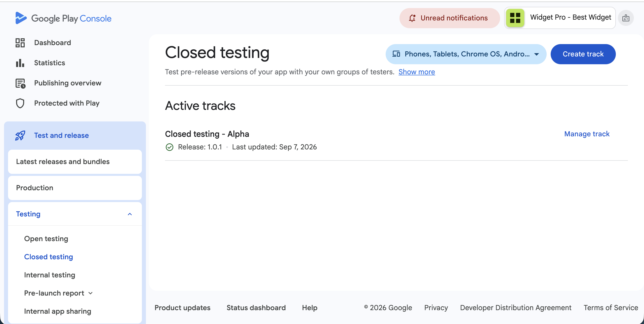
Task: Click the Dashboard grid icon
Action: 20,43
